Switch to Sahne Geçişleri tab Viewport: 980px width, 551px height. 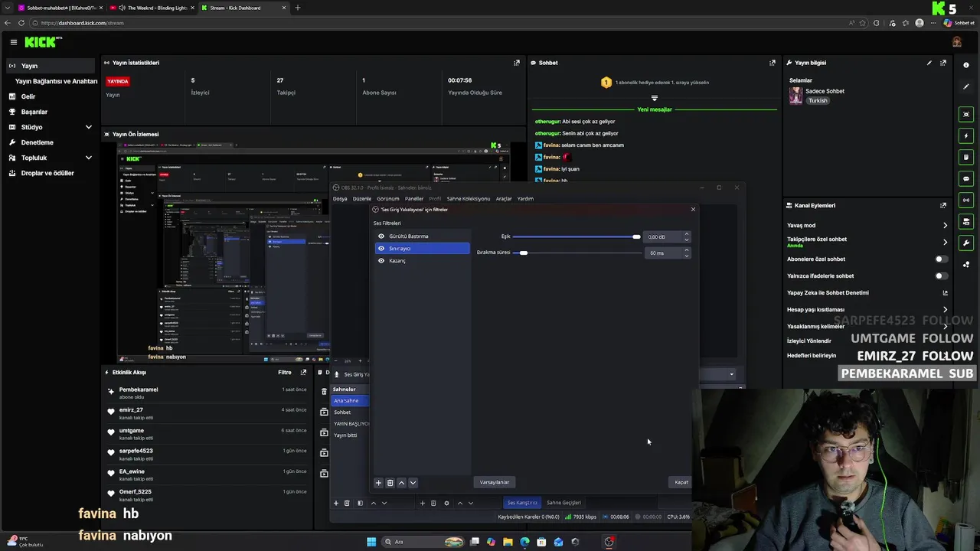563,503
